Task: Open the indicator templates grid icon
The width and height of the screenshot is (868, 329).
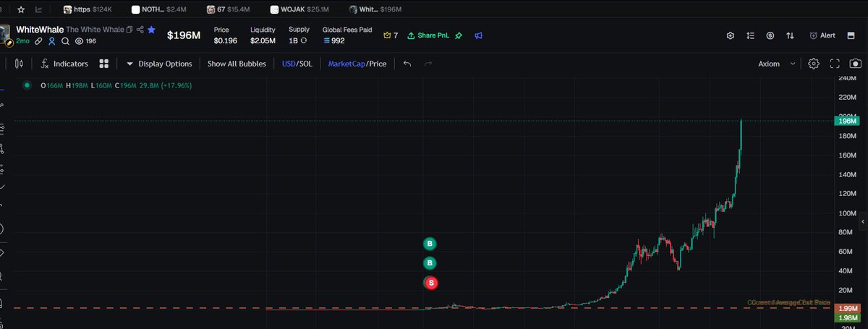Action: point(104,64)
